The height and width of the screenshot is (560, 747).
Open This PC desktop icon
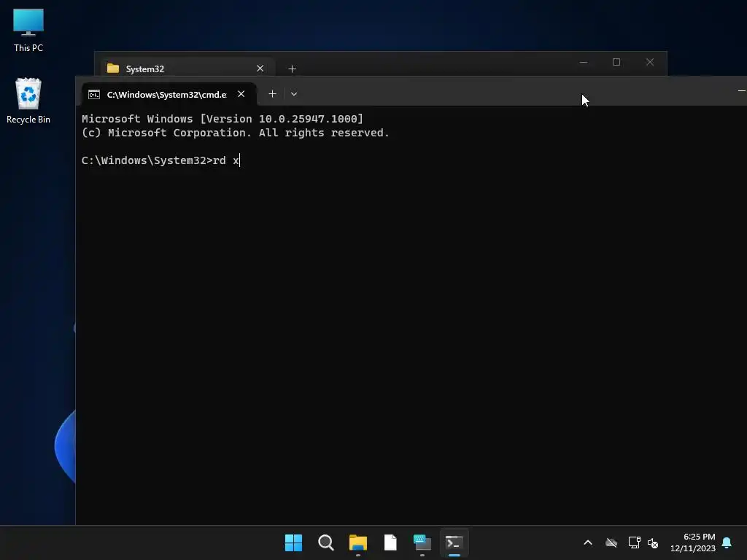[x=28, y=31]
